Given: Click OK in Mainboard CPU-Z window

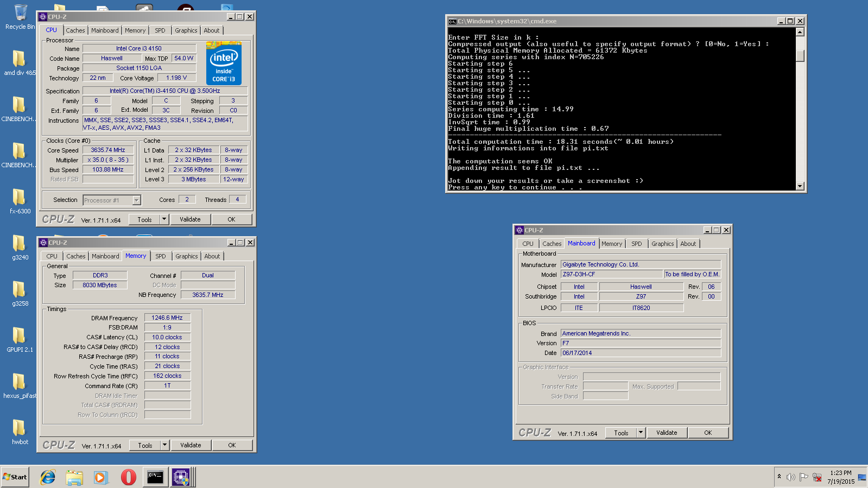Looking at the screenshot, I should click(708, 433).
